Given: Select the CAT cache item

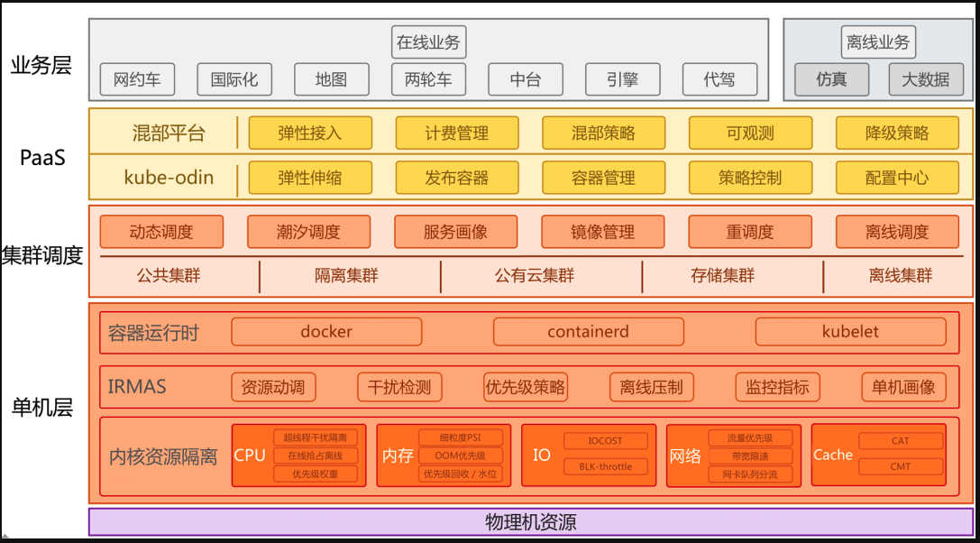Looking at the screenshot, I should tap(901, 440).
